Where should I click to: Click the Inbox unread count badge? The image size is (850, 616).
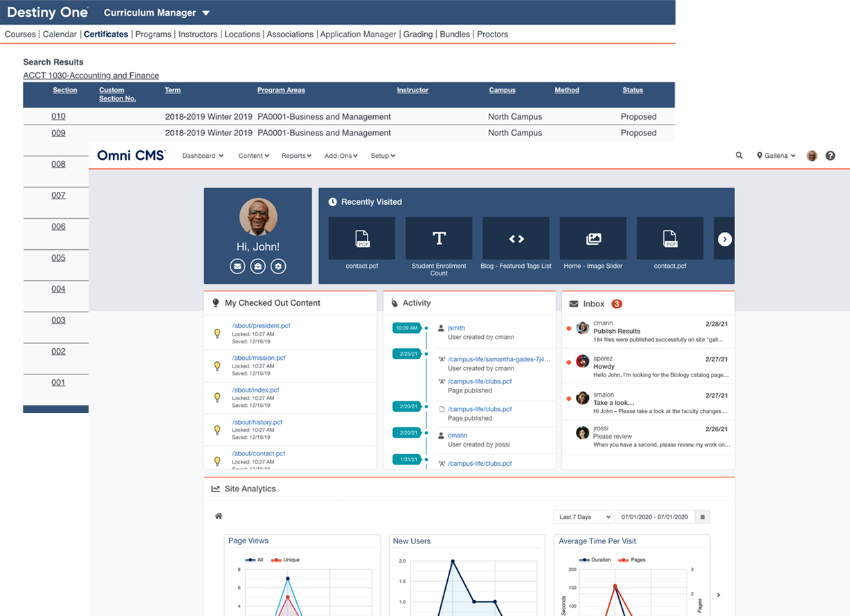(617, 304)
